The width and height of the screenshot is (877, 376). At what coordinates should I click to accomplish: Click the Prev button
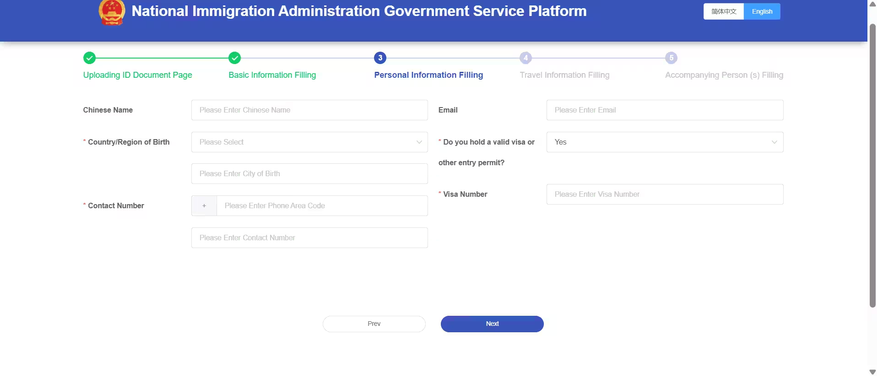[374, 324]
